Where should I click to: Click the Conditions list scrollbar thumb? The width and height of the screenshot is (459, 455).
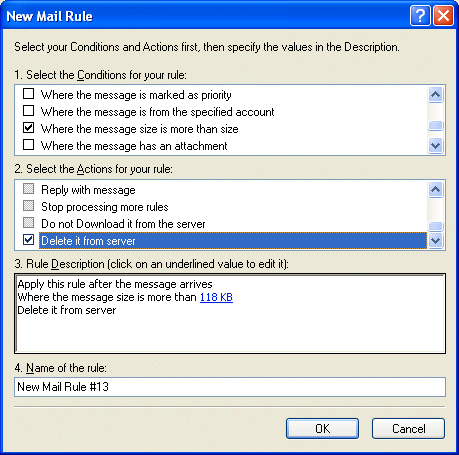click(435, 126)
